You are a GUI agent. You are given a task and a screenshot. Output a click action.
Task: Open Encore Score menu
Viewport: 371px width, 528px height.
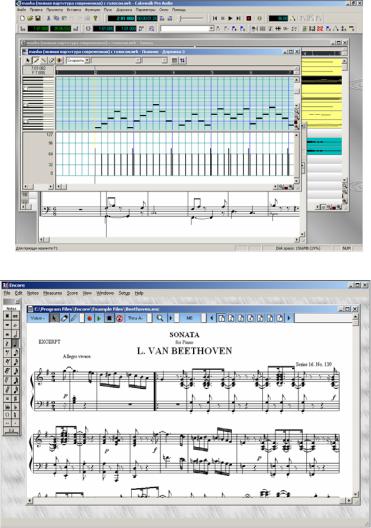pos(72,293)
